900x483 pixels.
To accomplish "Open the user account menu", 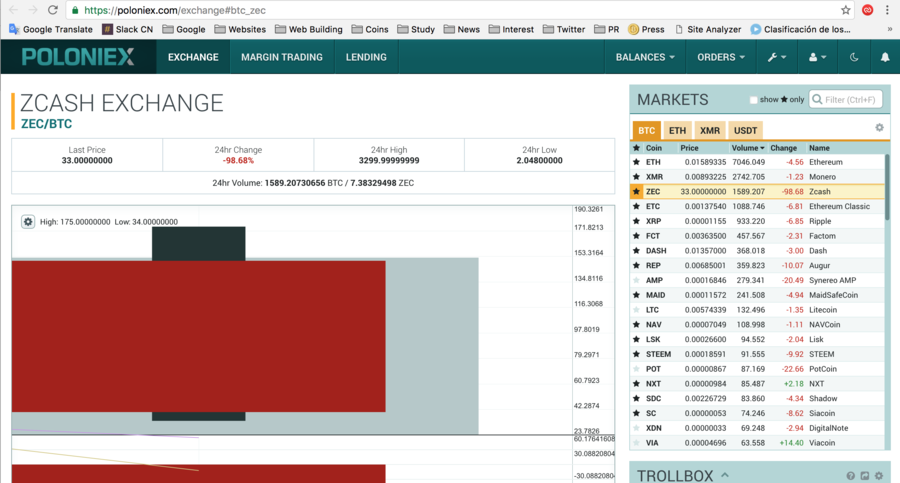I will [x=817, y=57].
